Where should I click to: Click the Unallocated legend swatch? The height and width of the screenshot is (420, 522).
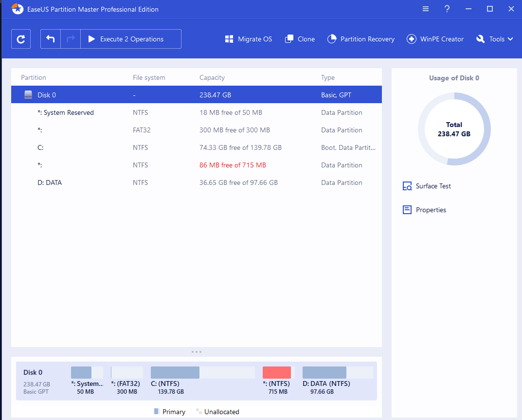[x=199, y=411]
